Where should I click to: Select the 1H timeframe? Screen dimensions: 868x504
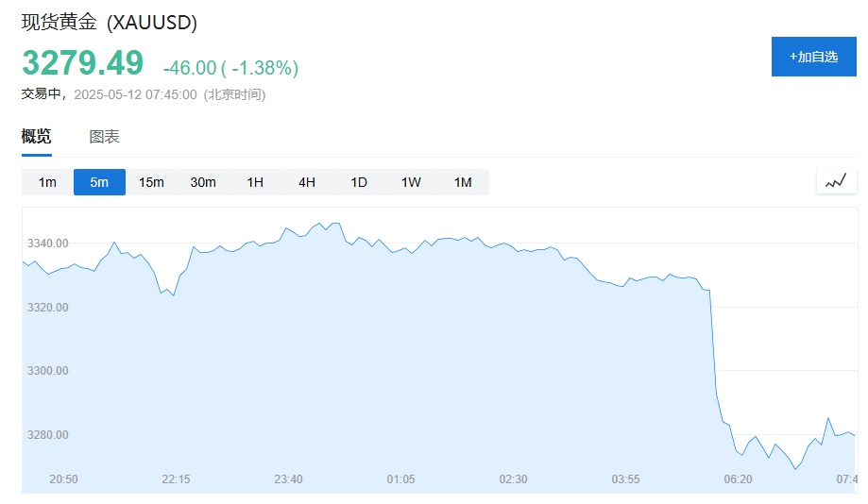(x=255, y=182)
